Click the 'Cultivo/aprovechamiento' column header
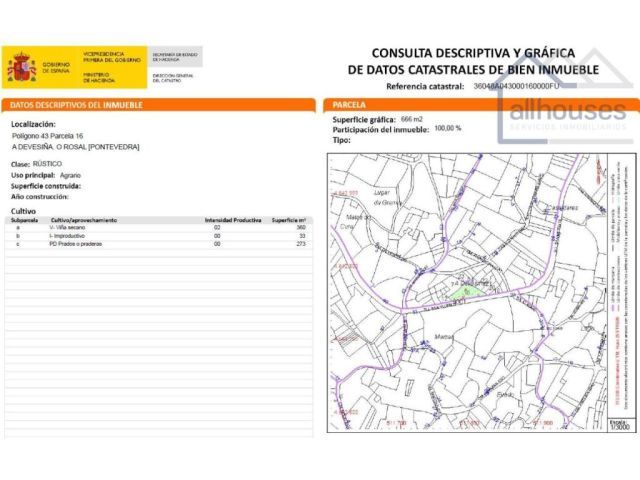 tap(84, 220)
